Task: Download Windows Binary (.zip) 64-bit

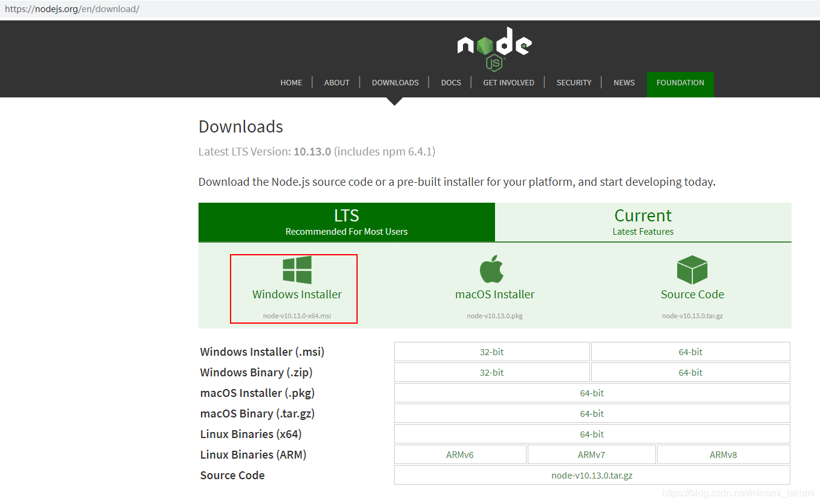Action: (690, 373)
